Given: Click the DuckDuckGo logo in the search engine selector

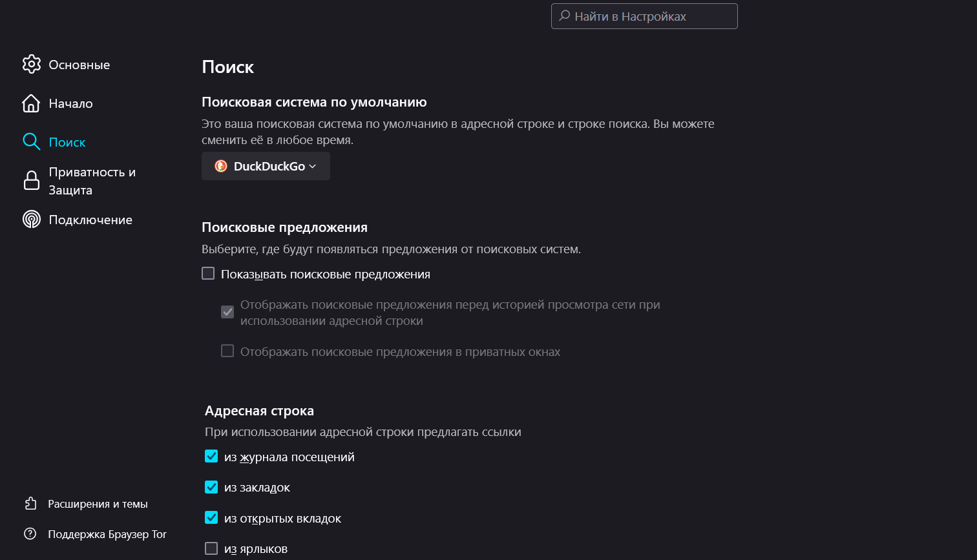Looking at the screenshot, I should point(221,166).
